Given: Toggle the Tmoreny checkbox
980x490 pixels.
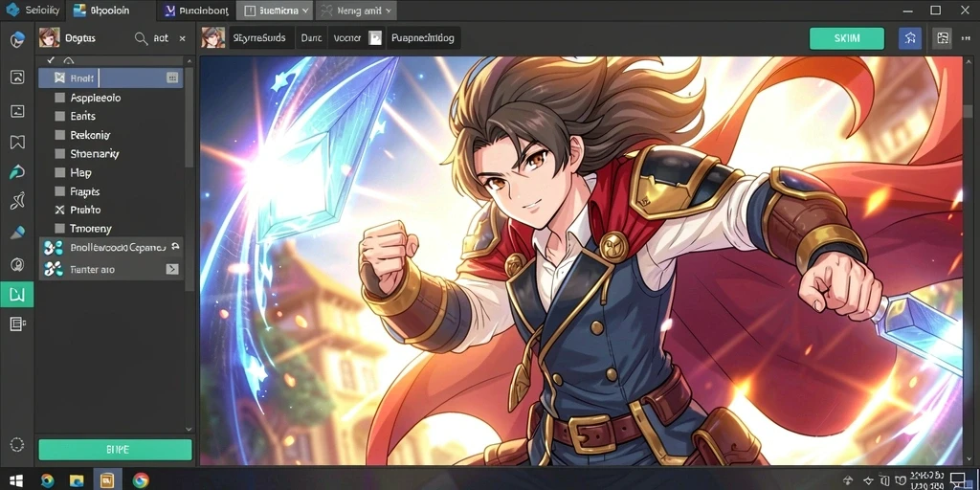Looking at the screenshot, I should [60, 229].
